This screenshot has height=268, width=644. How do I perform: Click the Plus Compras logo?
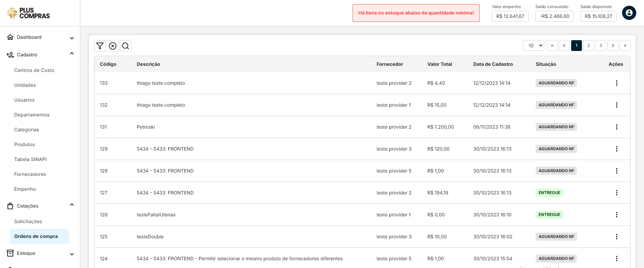29,13
